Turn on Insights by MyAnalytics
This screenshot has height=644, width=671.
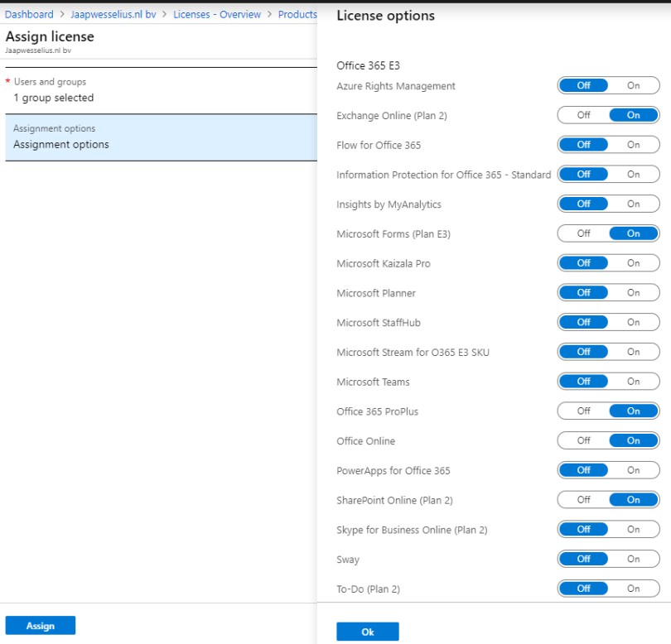(x=634, y=204)
